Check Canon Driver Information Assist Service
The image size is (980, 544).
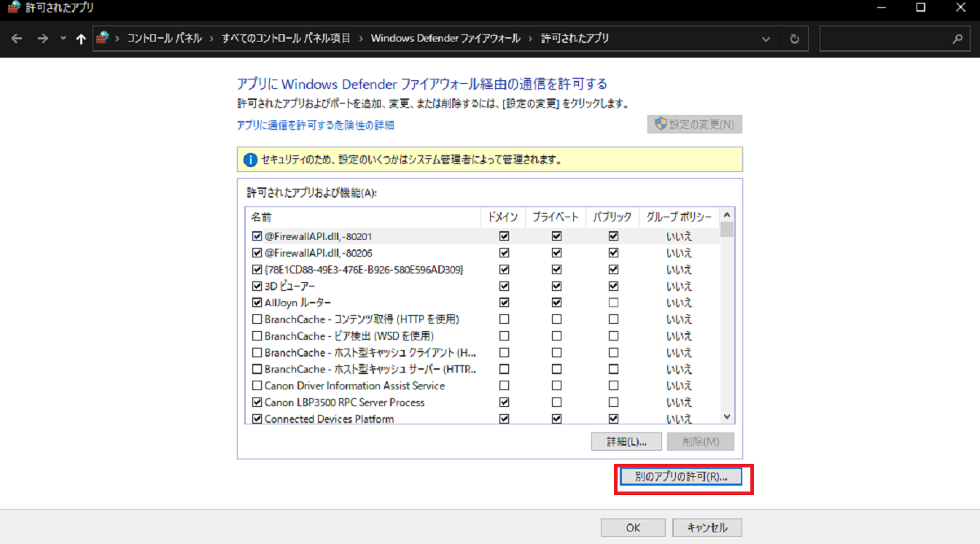(x=257, y=386)
